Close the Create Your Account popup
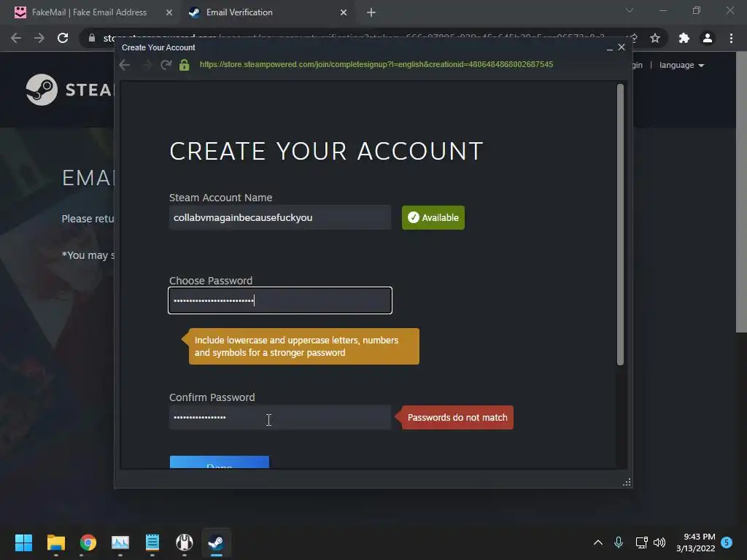The image size is (747, 560). [x=622, y=47]
